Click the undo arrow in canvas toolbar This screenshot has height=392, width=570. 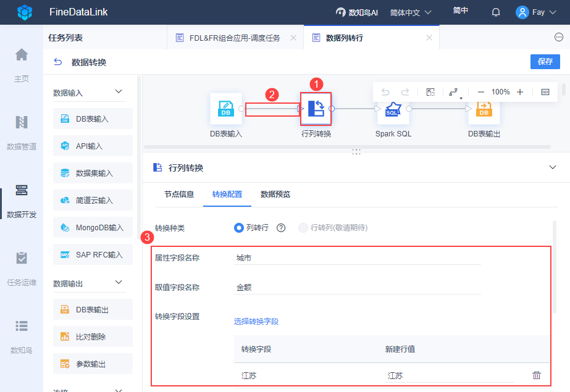385,92
